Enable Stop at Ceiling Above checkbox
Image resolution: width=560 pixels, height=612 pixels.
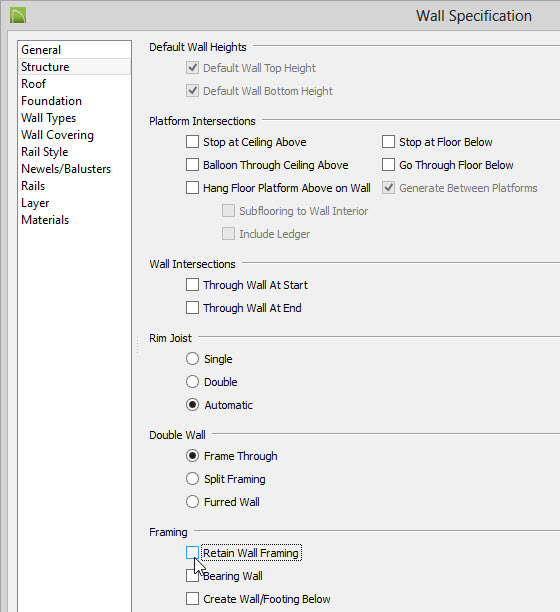192,142
